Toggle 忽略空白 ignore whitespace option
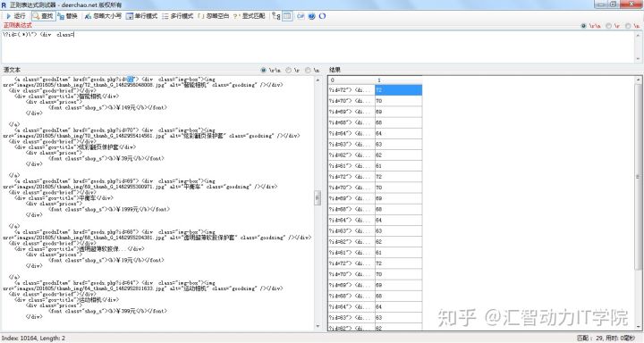Image resolution: width=644 pixels, height=343 pixels. (213, 16)
